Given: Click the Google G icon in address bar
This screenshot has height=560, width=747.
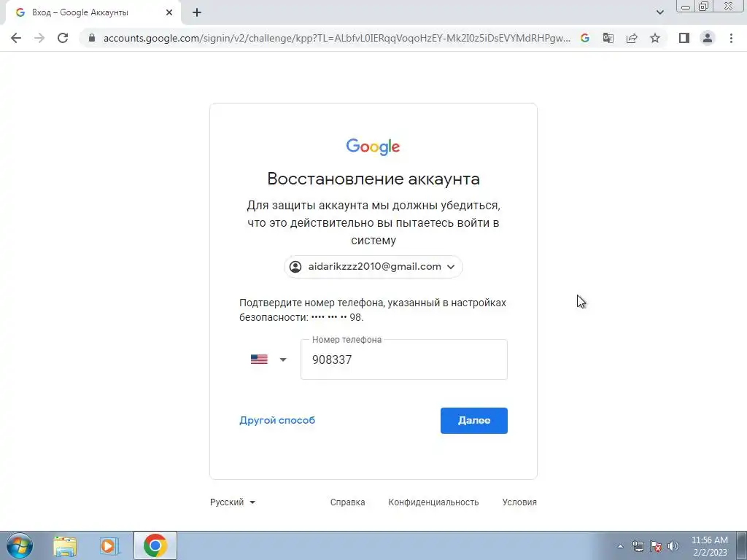Looking at the screenshot, I should pyautogui.click(x=584, y=38).
